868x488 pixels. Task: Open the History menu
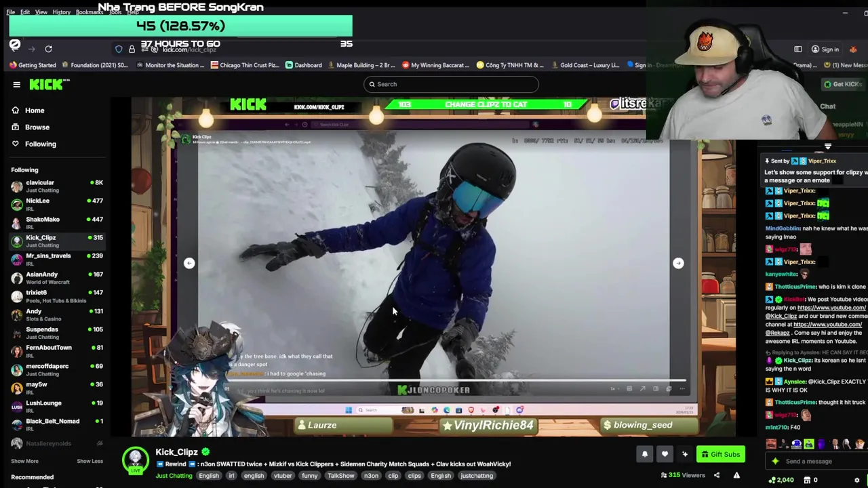(x=62, y=12)
